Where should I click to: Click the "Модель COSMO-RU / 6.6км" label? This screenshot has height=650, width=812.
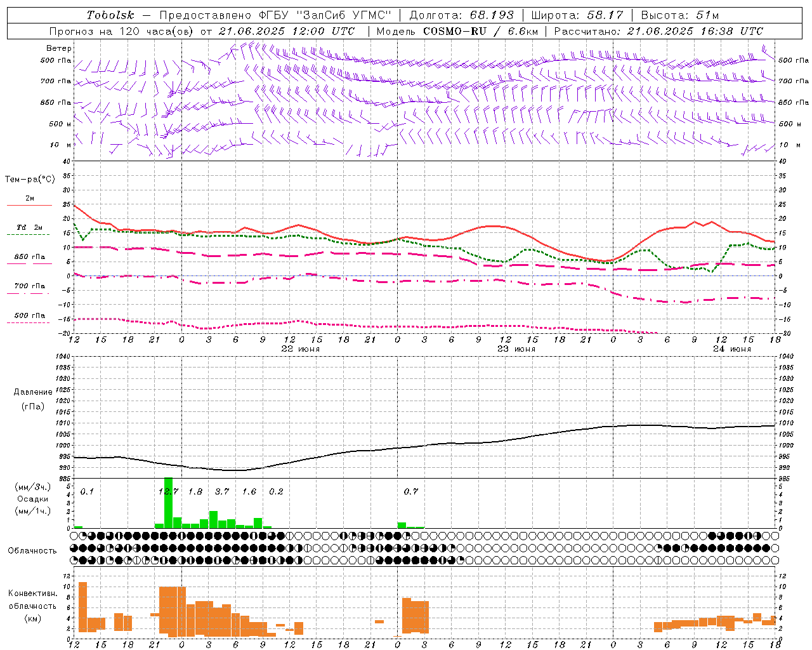(x=457, y=31)
